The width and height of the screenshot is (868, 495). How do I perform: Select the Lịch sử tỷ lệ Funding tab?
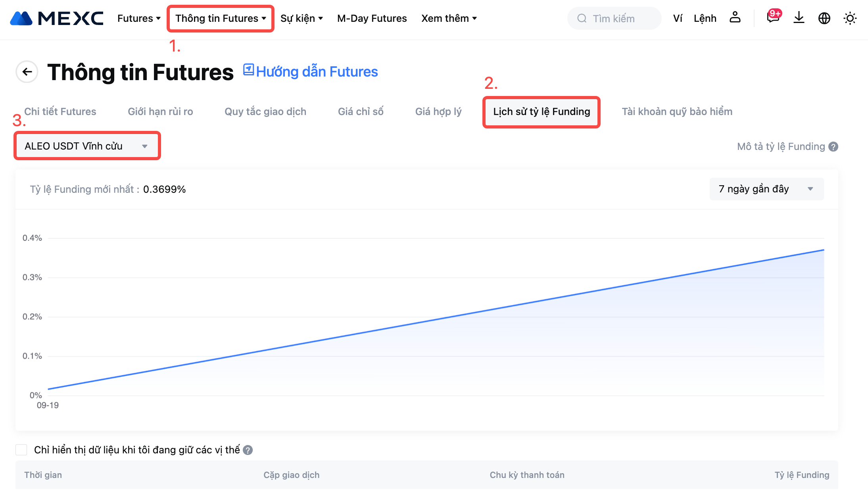pos(541,112)
